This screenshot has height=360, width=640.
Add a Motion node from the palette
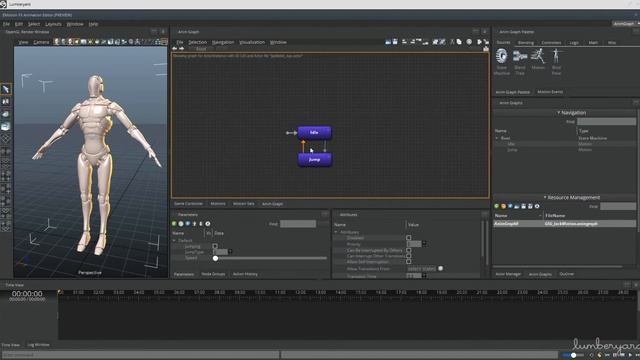coord(538,60)
